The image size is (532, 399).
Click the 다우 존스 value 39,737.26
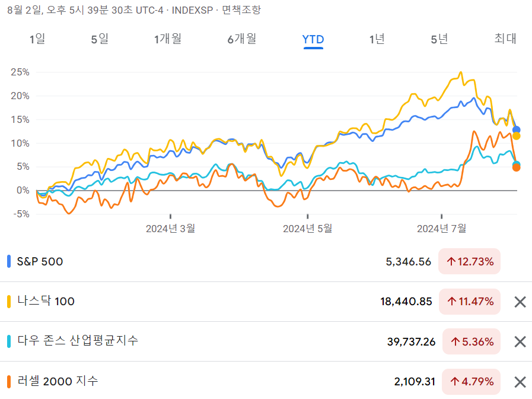pyautogui.click(x=411, y=341)
